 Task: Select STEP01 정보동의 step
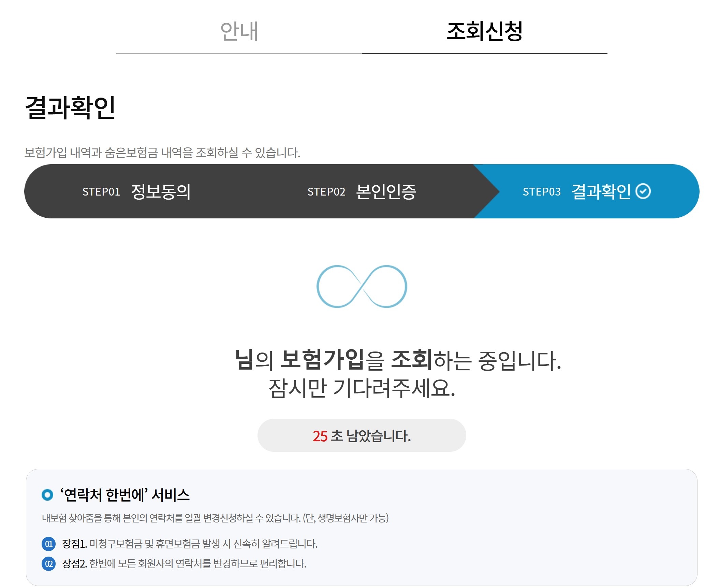pyautogui.click(x=136, y=192)
